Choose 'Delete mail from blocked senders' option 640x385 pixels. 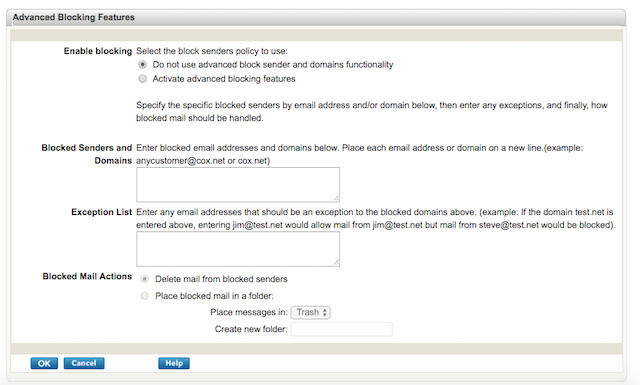(x=144, y=279)
